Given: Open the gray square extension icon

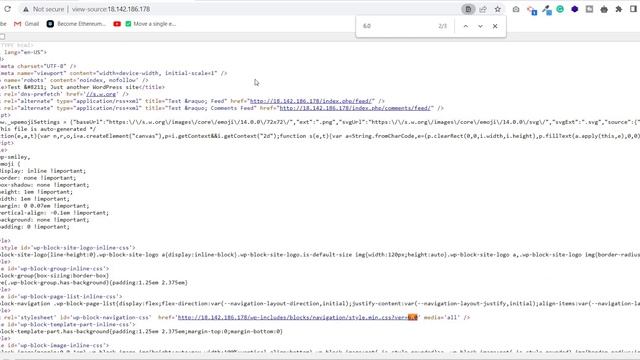Looking at the screenshot, I should [x=589, y=9].
